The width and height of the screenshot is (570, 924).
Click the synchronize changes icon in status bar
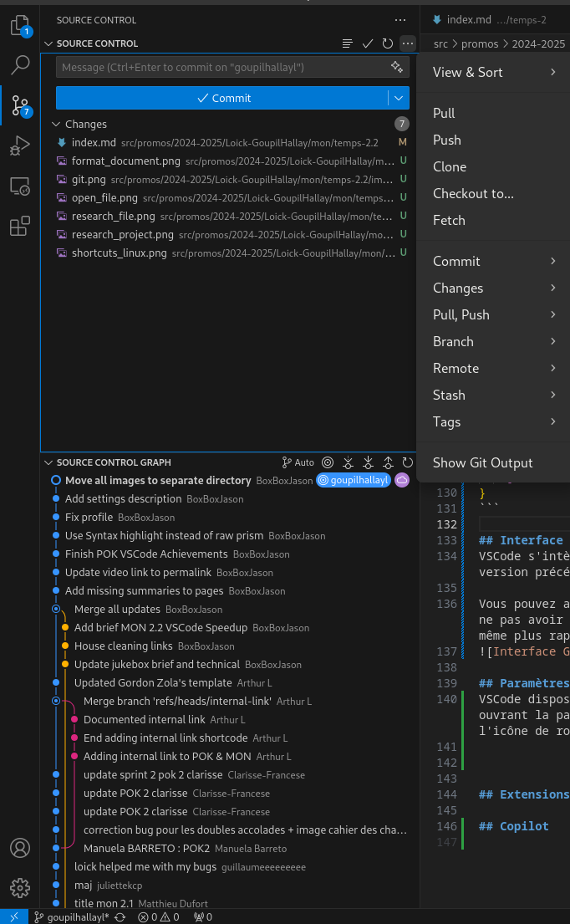pos(120,917)
